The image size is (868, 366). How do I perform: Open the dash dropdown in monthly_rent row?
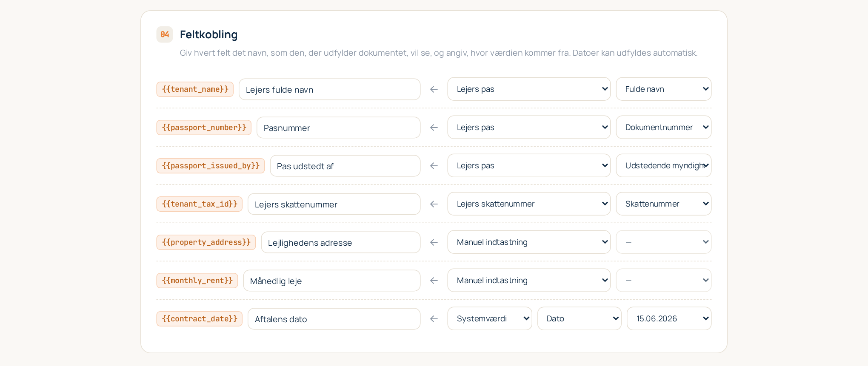click(x=664, y=280)
